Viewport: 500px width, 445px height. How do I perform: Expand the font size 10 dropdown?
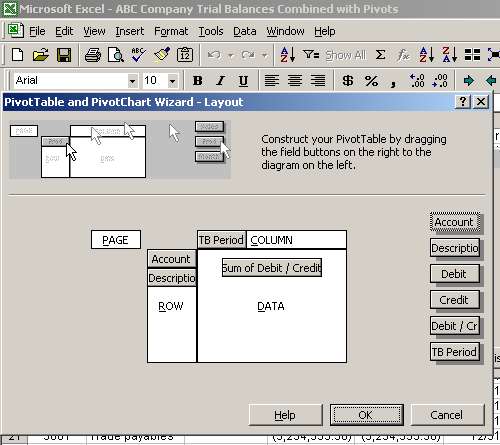(173, 81)
